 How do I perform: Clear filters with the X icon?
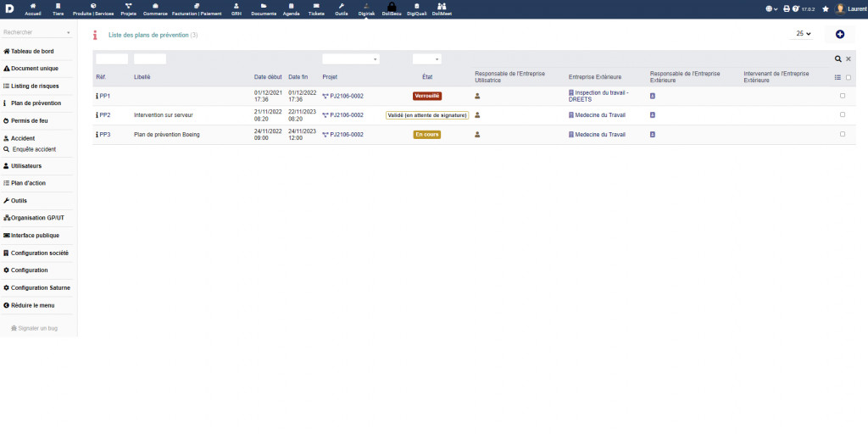[x=848, y=58]
